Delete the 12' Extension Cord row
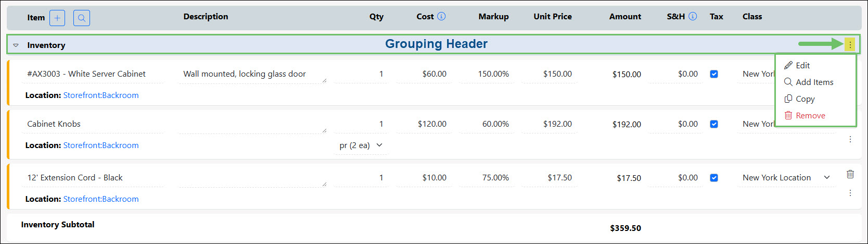Screen dimensions: 868x244 [x=850, y=174]
